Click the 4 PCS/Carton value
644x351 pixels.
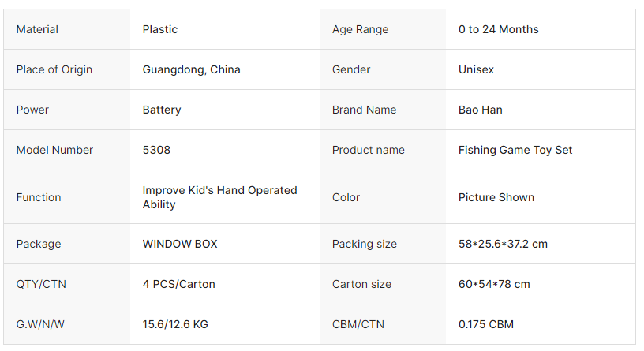pyautogui.click(x=178, y=284)
